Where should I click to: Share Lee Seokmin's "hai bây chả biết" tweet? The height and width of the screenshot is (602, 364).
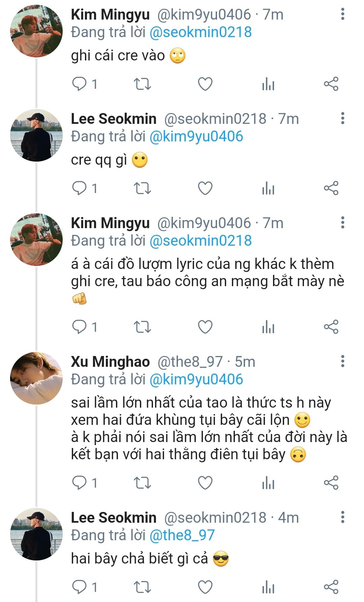pyautogui.click(x=331, y=587)
